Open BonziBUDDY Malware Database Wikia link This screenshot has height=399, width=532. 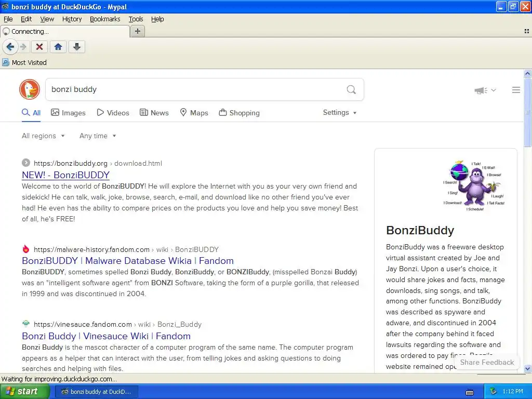click(128, 261)
